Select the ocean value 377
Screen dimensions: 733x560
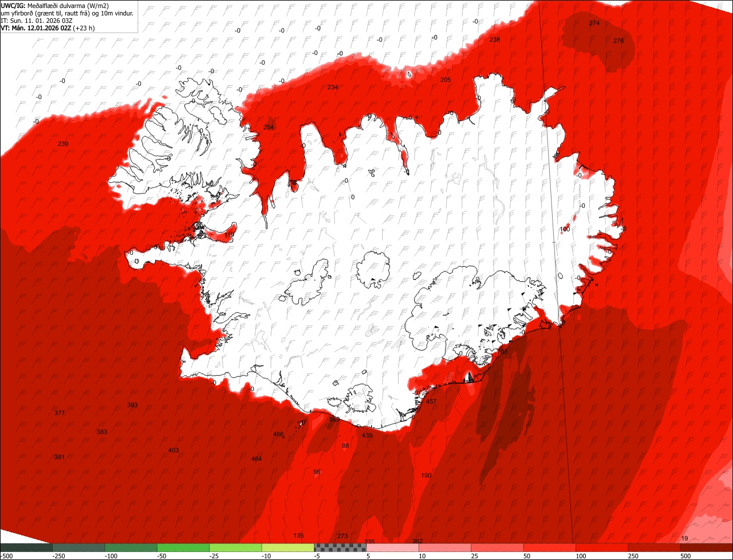[x=60, y=413]
